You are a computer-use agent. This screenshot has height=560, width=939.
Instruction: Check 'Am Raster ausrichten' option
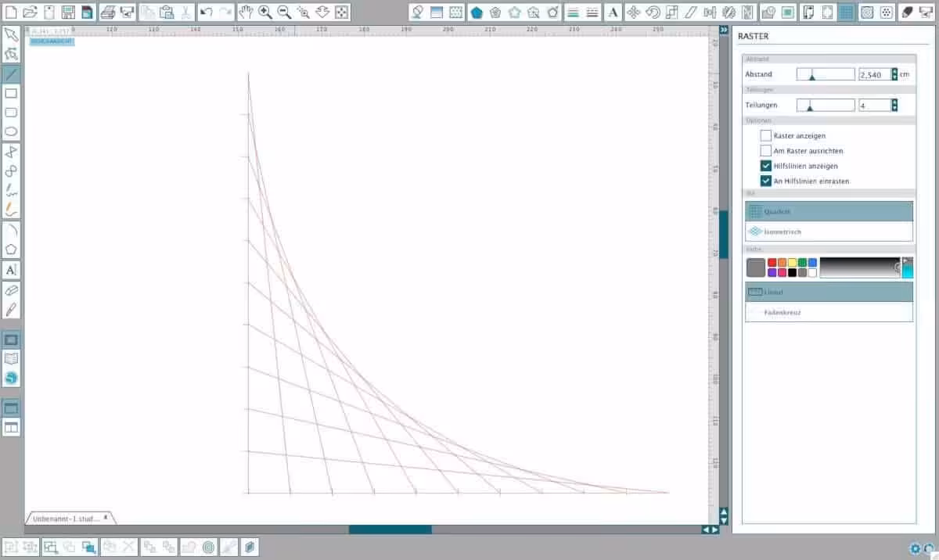click(x=766, y=151)
